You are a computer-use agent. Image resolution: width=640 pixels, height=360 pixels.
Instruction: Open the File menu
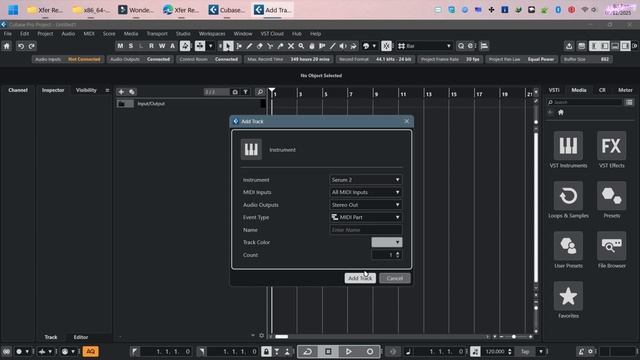tap(8, 34)
